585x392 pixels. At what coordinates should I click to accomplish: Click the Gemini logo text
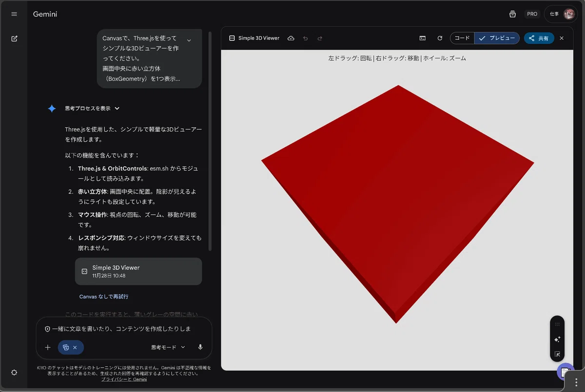pyautogui.click(x=45, y=14)
